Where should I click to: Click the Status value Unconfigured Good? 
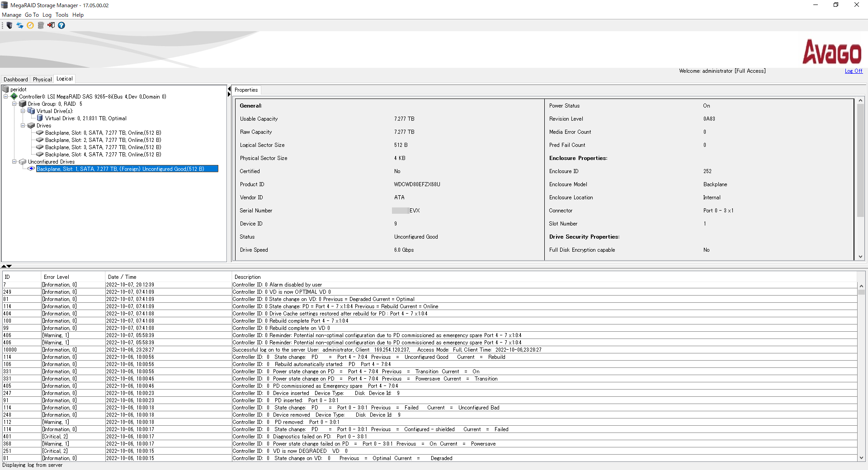[x=416, y=237]
